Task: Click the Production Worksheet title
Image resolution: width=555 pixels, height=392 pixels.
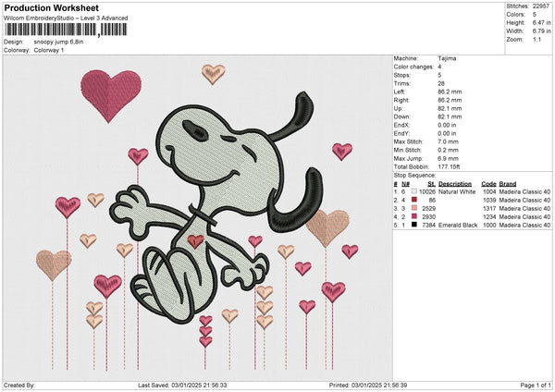Action: [x=45, y=7]
